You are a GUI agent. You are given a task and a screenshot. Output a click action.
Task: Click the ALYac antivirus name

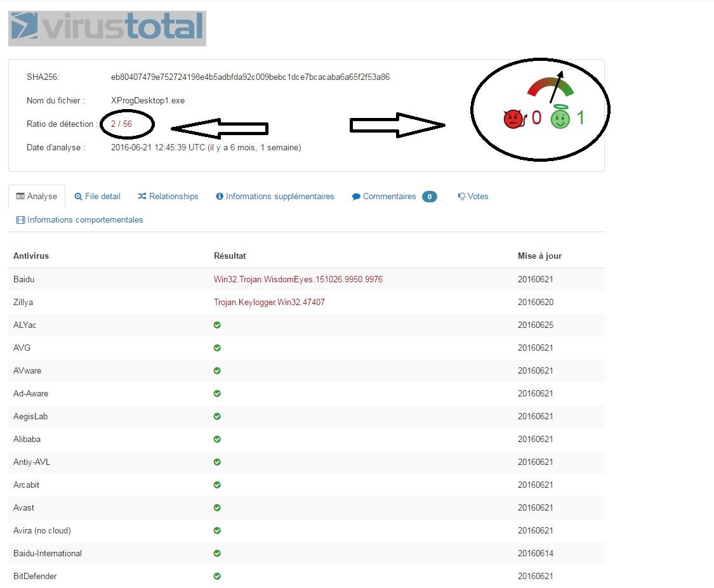(x=25, y=325)
